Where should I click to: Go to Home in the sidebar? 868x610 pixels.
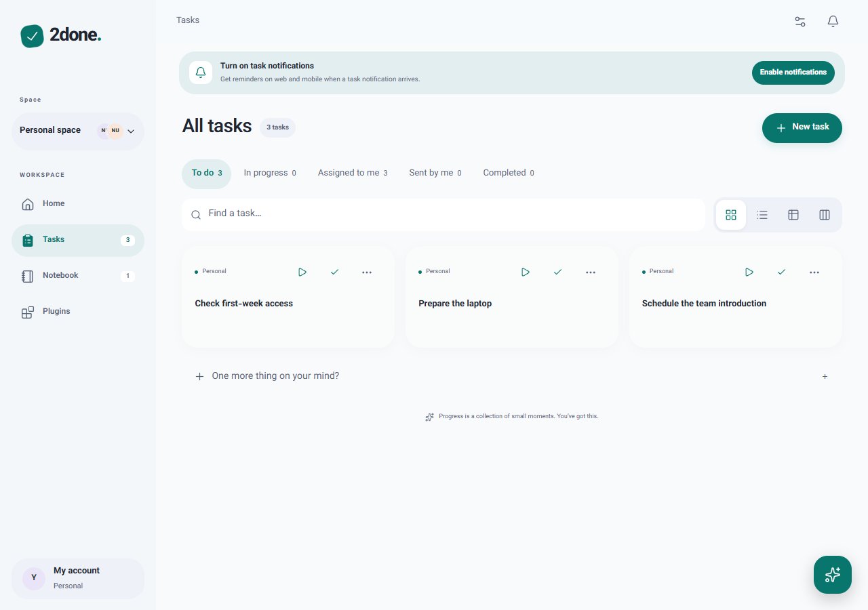click(x=78, y=204)
